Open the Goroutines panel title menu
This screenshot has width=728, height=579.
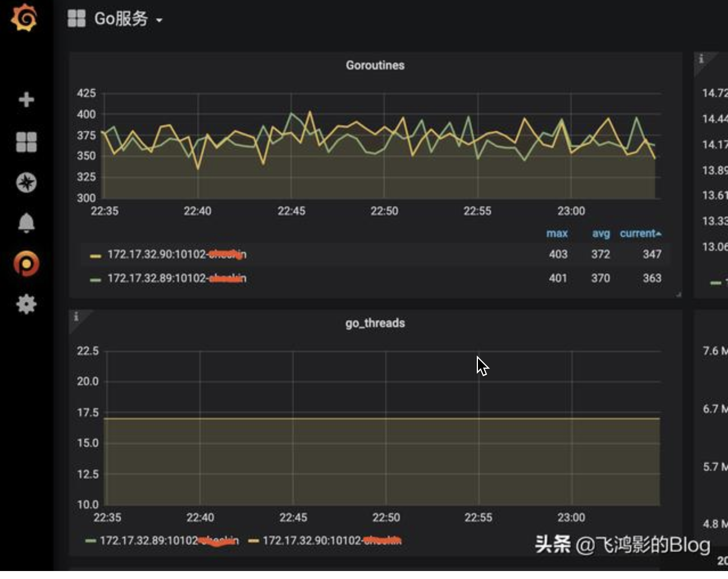pos(376,65)
